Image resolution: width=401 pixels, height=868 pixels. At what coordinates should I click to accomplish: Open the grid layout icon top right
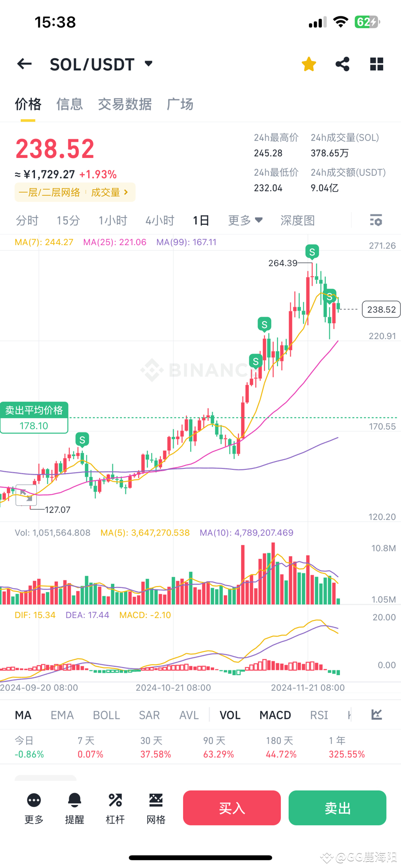pyautogui.click(x=376, y=63)
